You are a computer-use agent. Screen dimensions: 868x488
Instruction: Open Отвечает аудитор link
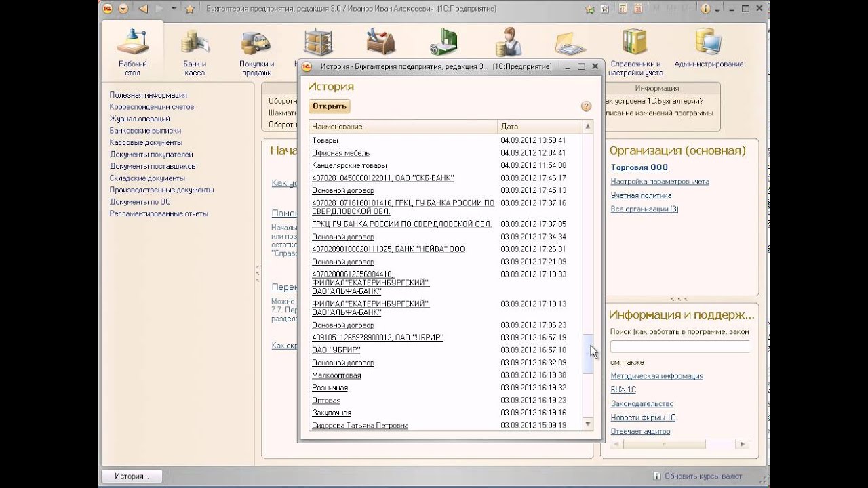point(640,432)
